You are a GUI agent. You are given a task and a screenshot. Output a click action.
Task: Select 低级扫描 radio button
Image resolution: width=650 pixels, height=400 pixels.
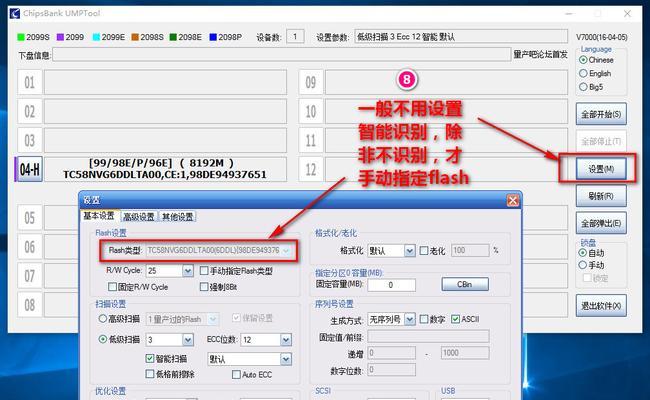click(102, 339)
